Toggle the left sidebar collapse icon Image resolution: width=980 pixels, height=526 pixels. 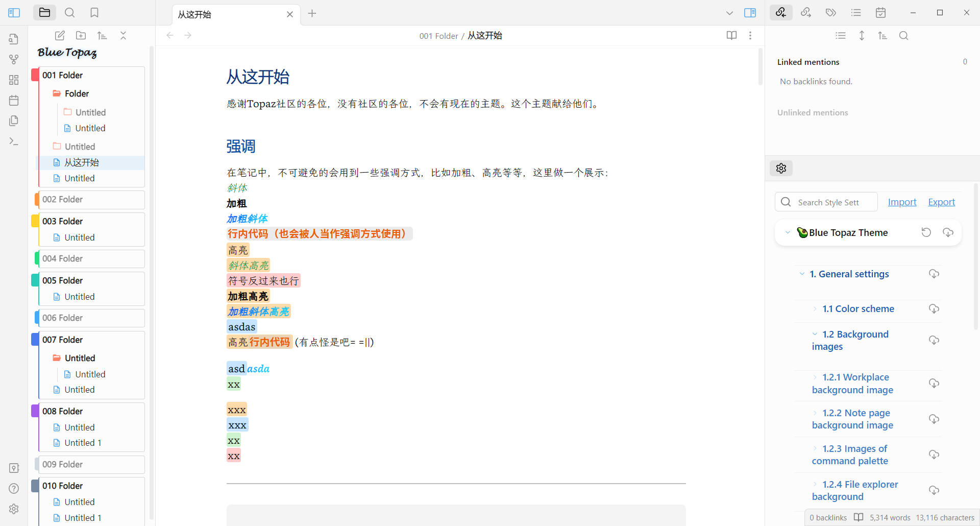pos(14,13)
